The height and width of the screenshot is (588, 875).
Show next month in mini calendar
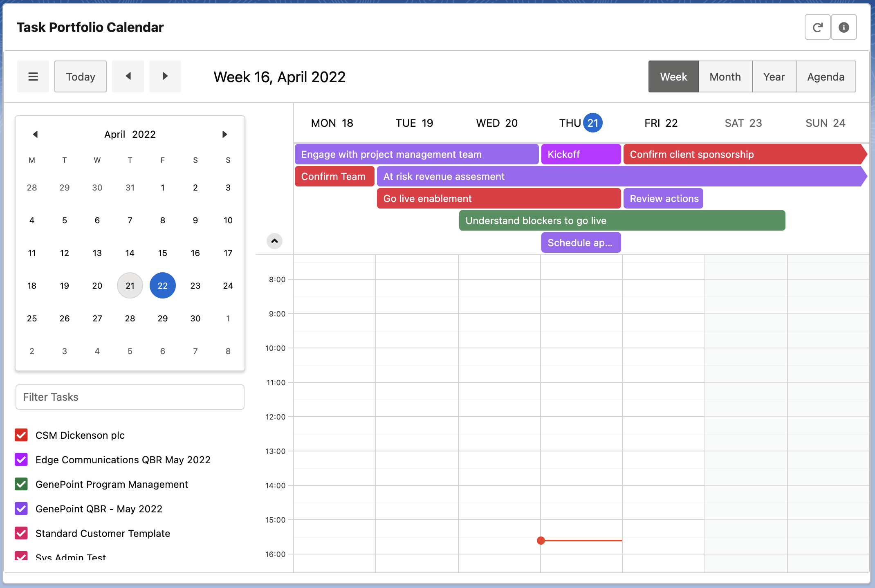click(224, 135)
